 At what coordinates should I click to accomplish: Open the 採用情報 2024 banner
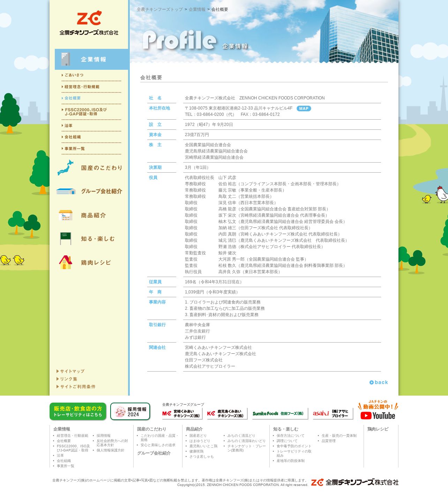pos(130,412)
